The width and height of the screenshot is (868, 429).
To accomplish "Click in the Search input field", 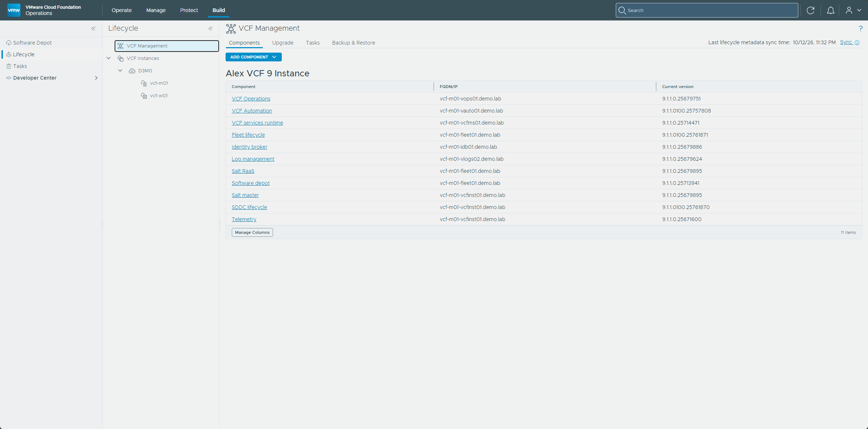I will [707, 10].
